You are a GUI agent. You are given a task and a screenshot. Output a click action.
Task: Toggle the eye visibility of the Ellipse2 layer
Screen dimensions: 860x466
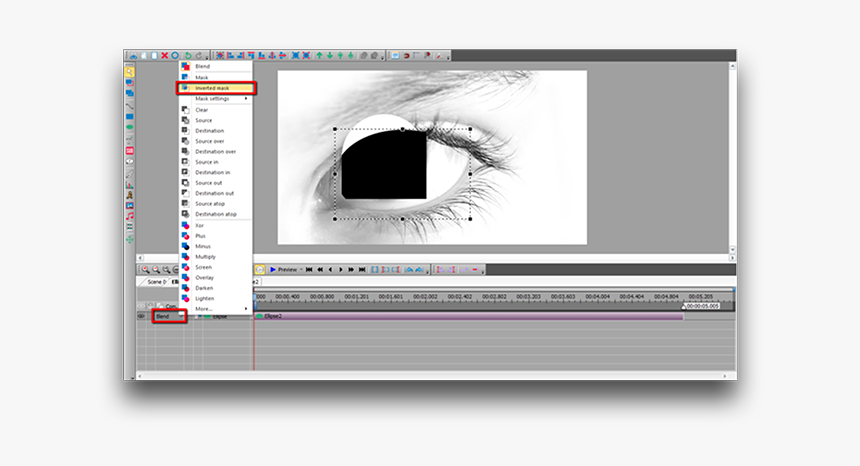point(141,316)
